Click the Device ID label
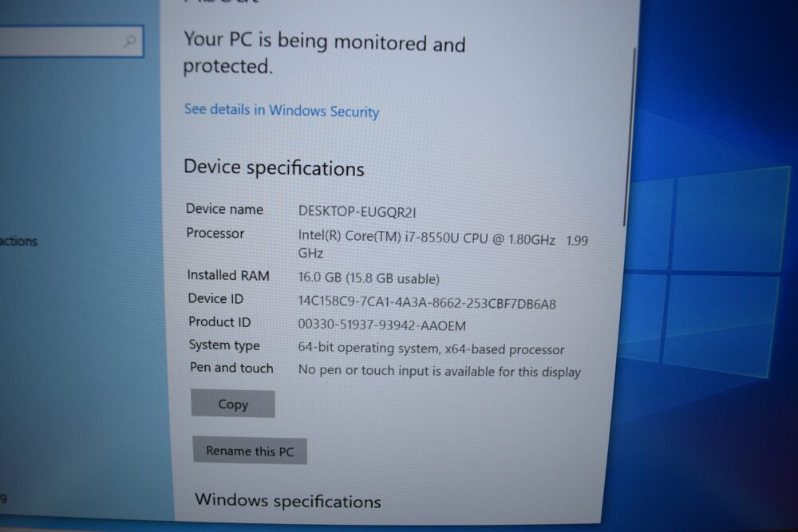 (215, 298)
